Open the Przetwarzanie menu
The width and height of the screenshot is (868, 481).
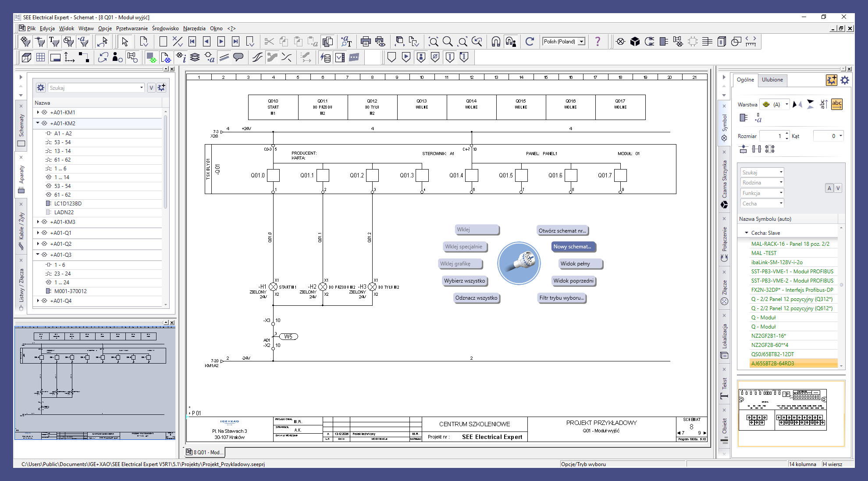tap(132, 28)
